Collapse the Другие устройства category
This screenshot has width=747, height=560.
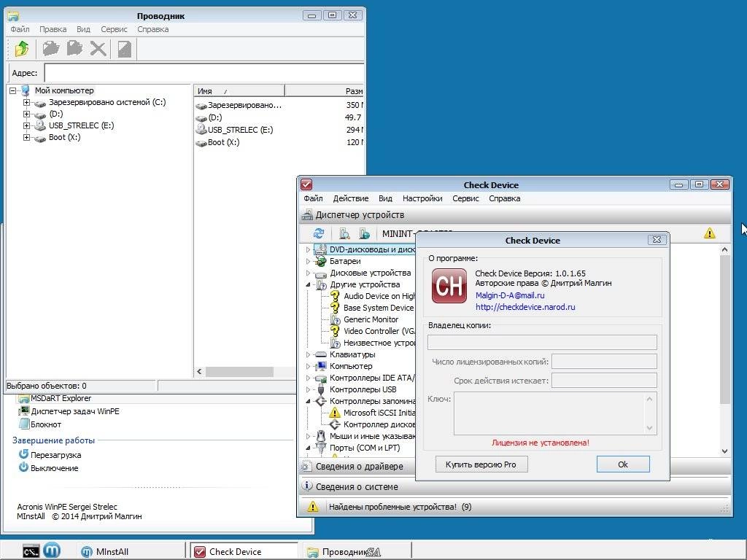pyautogui.click(x=309, y=284)
